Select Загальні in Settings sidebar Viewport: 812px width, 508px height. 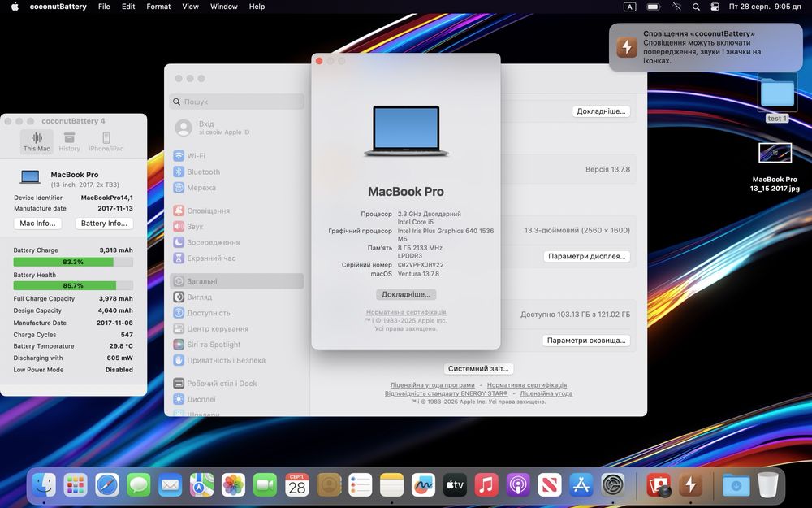tap(236, 281)
